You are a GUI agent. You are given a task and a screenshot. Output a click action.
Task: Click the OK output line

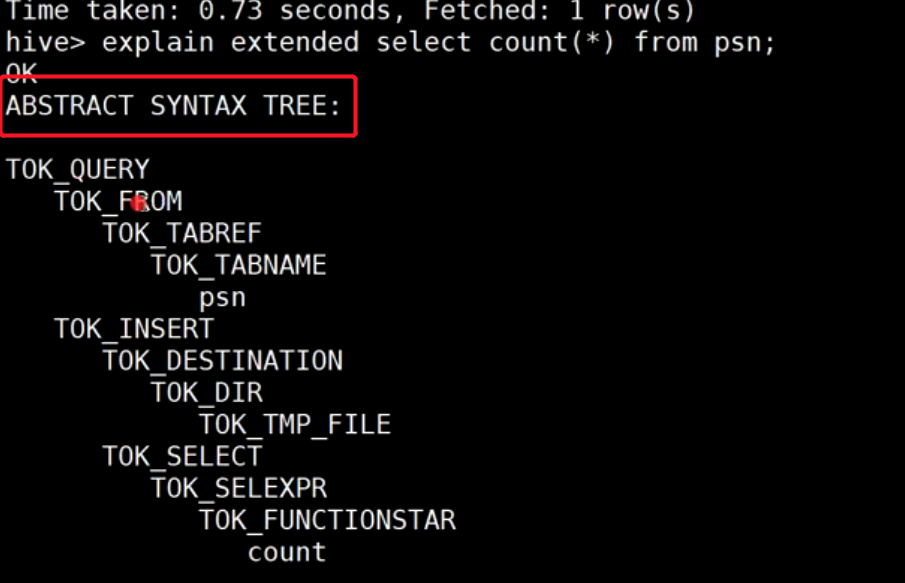21,72
